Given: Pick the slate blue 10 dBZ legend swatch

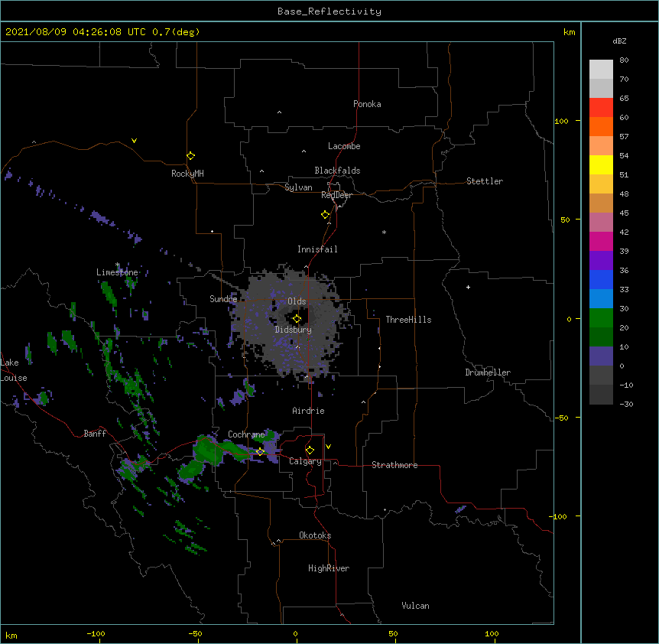Looking at the screenshot, I should tap(601, 356).
